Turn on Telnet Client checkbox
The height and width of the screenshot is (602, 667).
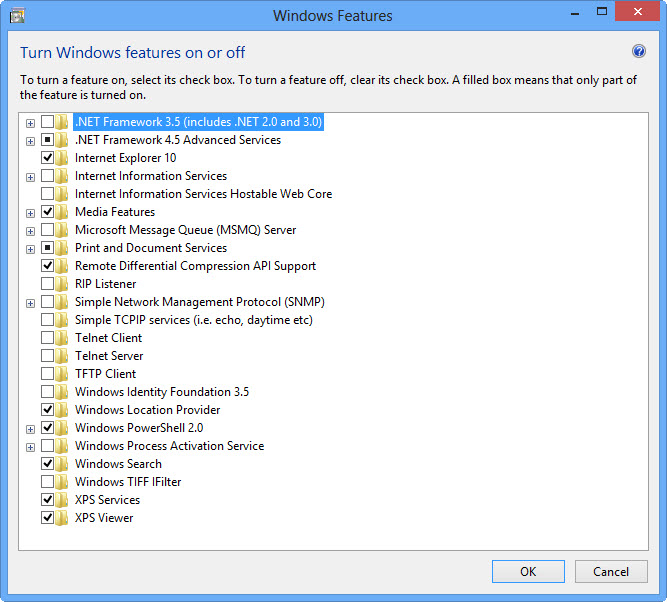47,338
